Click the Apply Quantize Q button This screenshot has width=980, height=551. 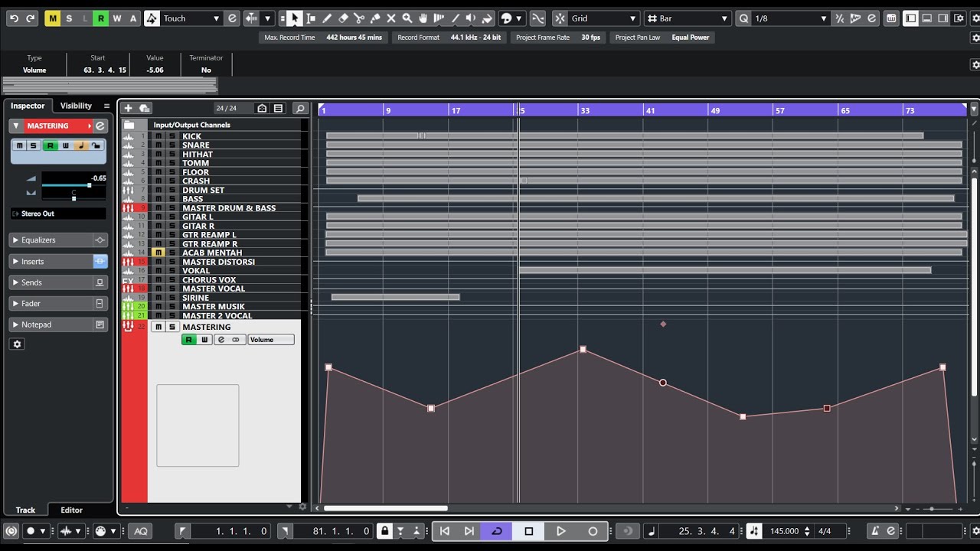(744, 18)
